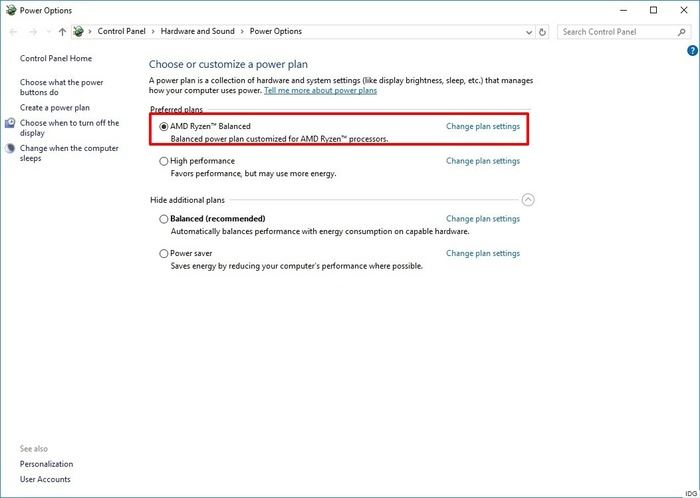Change plan settings for Power saver
The height and width of the screenshot is (498, 700).
tap(483, 253)
